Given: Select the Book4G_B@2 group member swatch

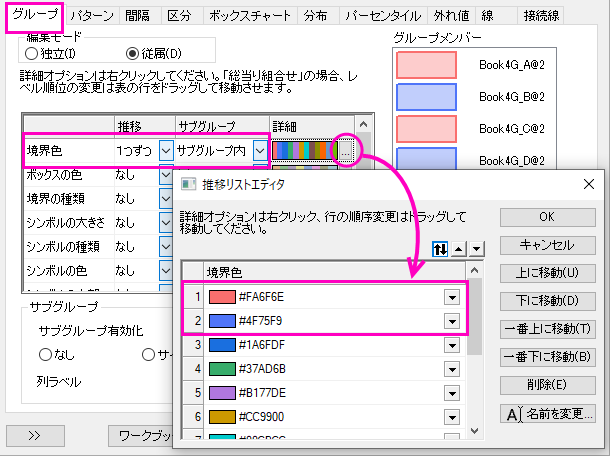Looking at the screenshot, I should (x=426, y=97).
